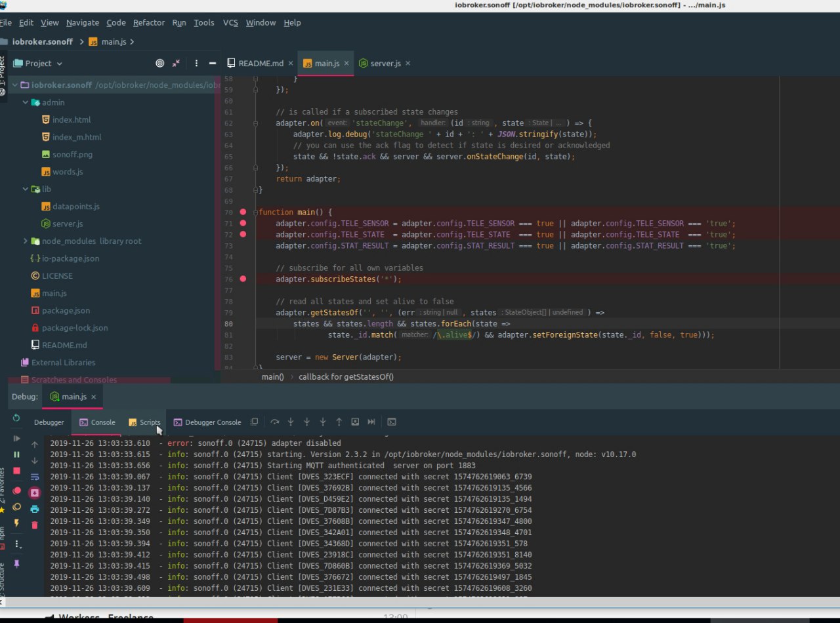Open the Debugger Console tab

[207, 422]
